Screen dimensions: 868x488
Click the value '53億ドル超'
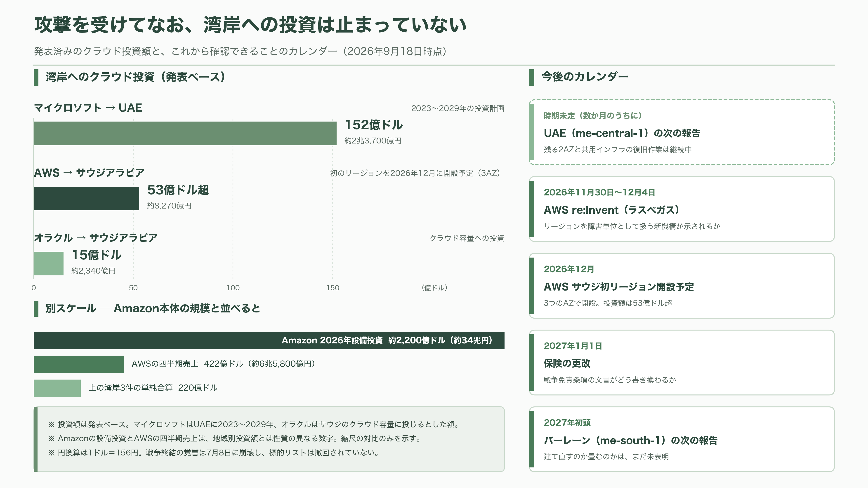point(178,190)
